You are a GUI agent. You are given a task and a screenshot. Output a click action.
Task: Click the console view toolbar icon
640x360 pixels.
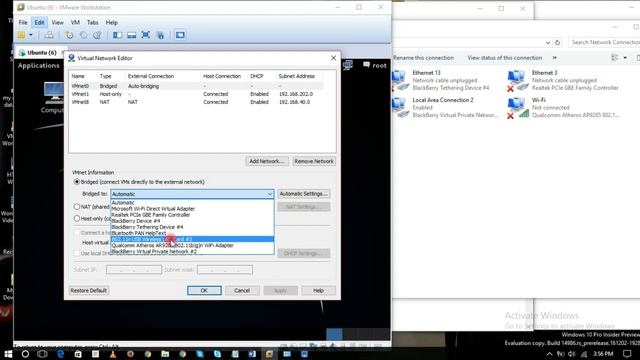pyautogui.click(x=180, y=35)
